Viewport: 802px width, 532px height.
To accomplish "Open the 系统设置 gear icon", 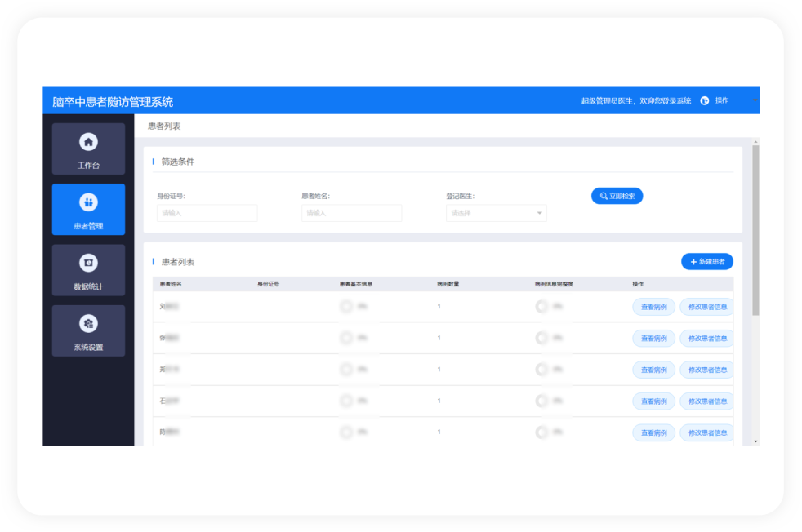I will point(88,323).
